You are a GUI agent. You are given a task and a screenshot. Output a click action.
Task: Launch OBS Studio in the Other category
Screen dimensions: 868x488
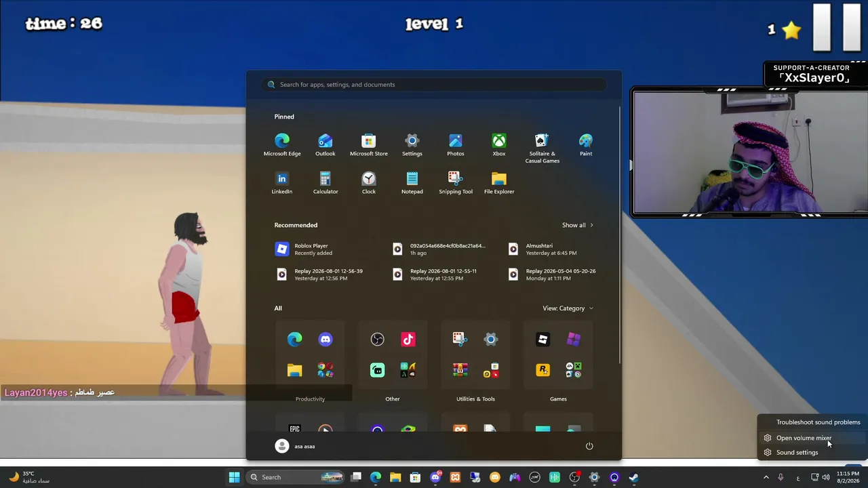(378, 339)
